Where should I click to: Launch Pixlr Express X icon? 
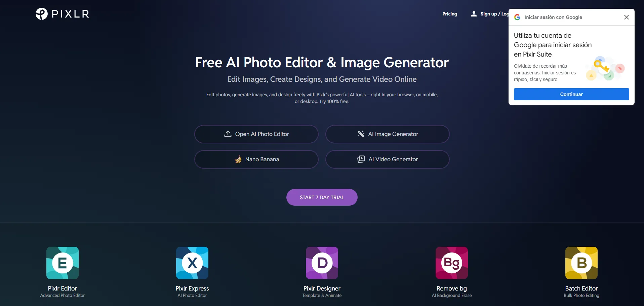[192, 263]
